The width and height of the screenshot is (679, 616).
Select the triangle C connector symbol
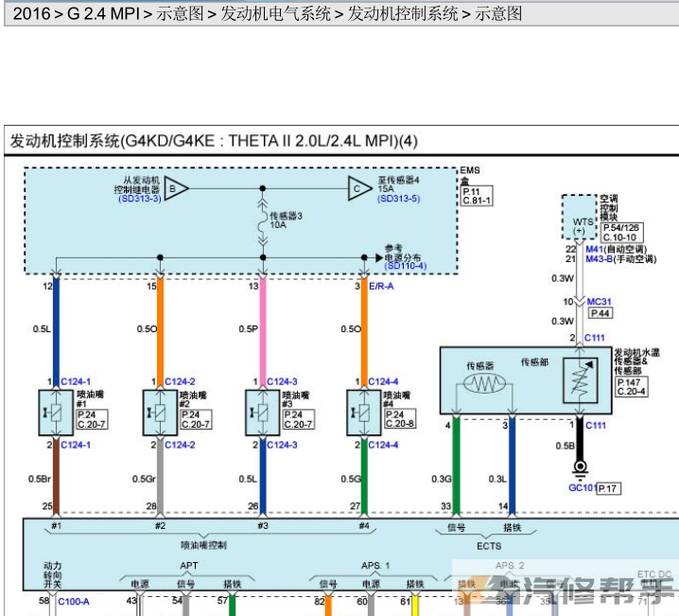(359, 189)
